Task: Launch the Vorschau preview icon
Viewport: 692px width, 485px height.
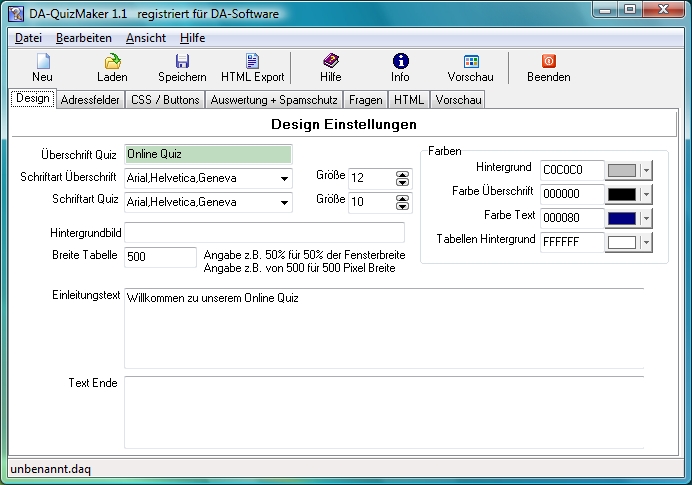Action: [x=470, y=62]
